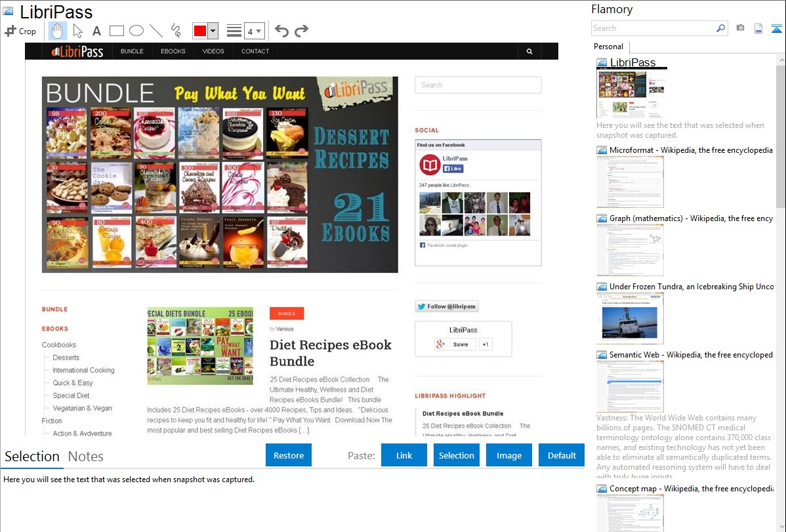The height and width of the screenshot is (532, 786).
Task: Redo the last annotation
Action: 301,31
